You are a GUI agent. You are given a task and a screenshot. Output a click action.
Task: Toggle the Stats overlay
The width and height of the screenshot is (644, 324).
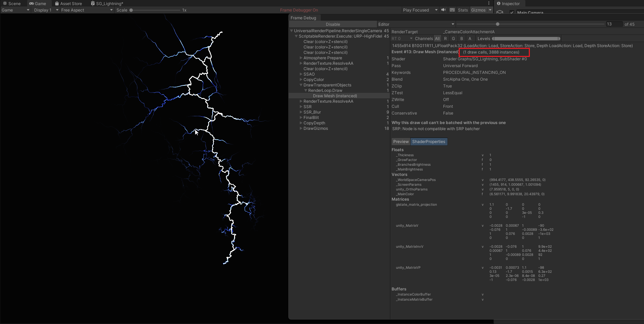463,10
